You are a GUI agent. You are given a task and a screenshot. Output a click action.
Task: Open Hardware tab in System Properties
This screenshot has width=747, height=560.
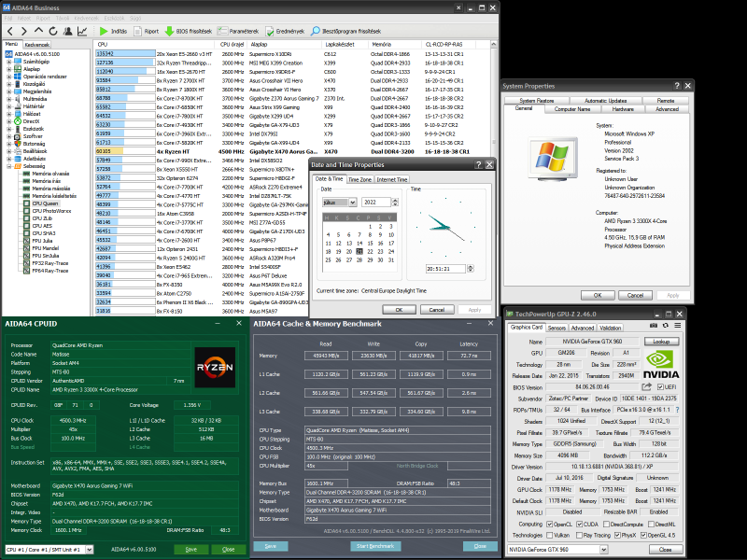click(623, 109)
